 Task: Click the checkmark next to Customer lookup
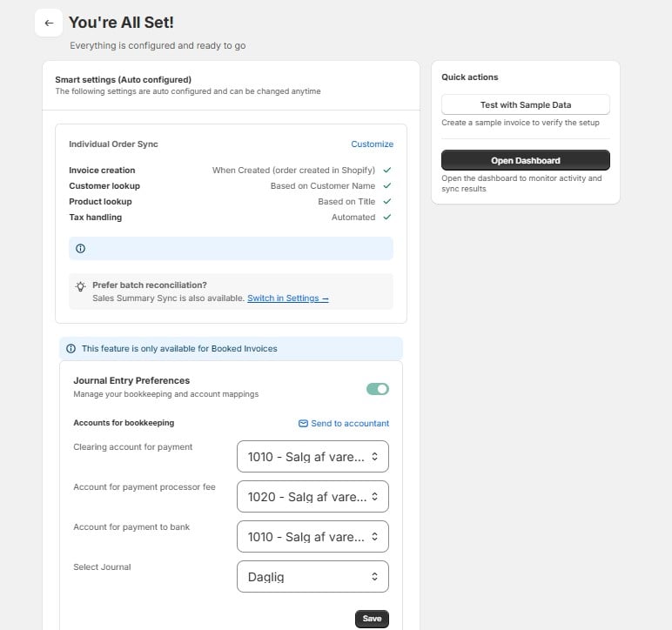(387, 186)
